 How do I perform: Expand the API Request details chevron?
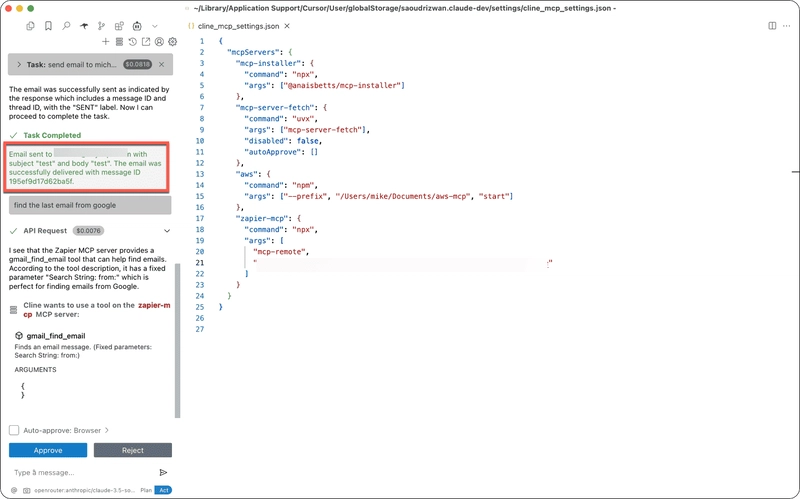167,231
